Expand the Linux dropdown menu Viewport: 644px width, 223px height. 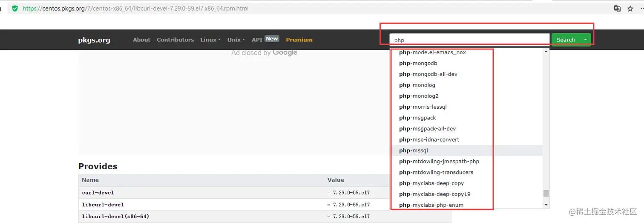point(210,40)
